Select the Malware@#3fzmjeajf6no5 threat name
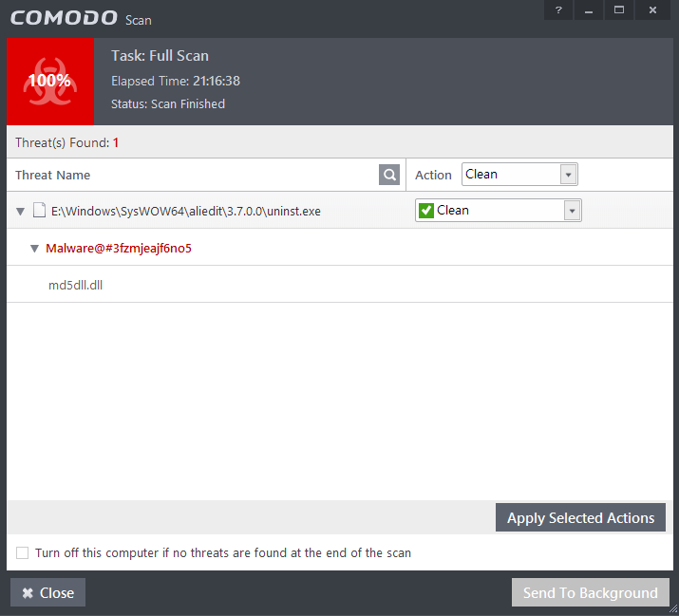679x616 pixels. point(119,248)
